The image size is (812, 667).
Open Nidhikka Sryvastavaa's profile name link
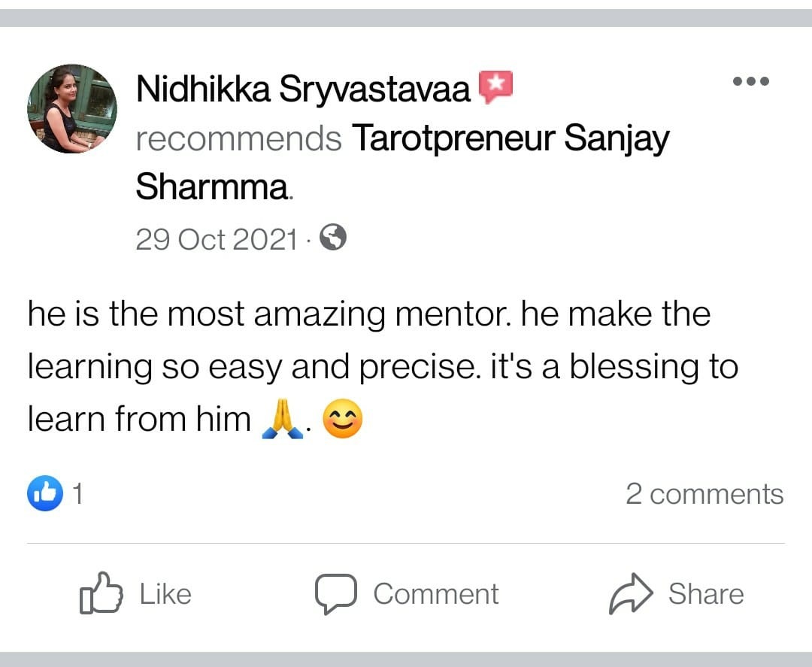[x=304, y=89]
